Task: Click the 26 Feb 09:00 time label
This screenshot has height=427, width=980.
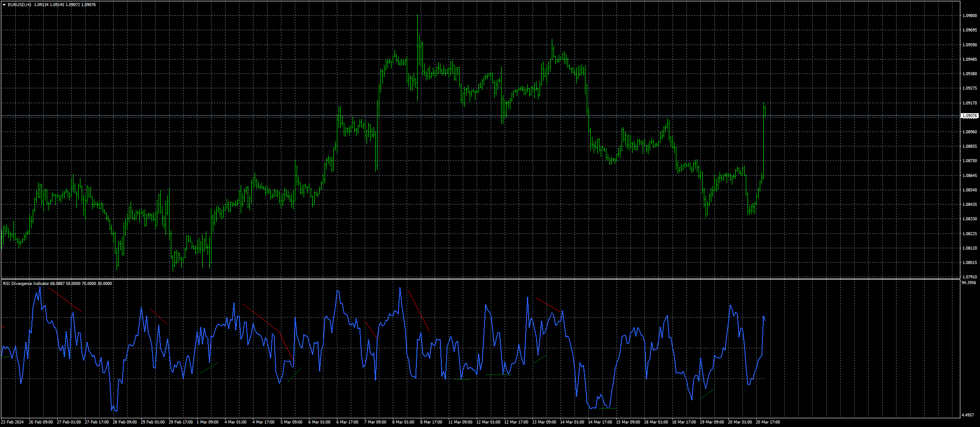Action: click(x=41, y=422)
